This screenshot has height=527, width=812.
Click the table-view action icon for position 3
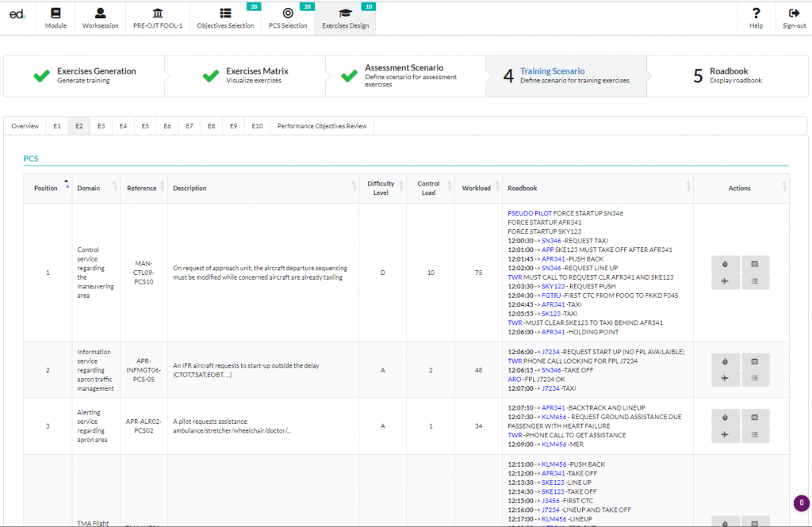click(x=755, y=418)
